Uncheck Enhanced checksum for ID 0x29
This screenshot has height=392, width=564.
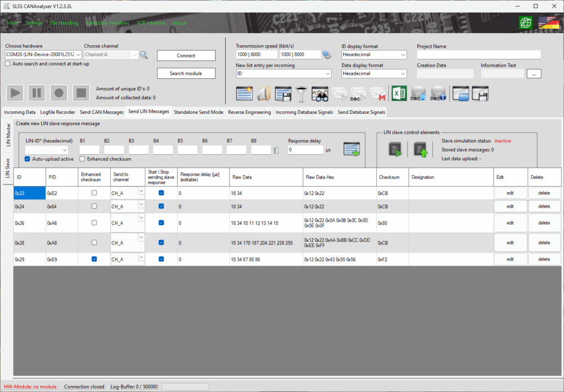pyautogui.click(x=94, y=259)
